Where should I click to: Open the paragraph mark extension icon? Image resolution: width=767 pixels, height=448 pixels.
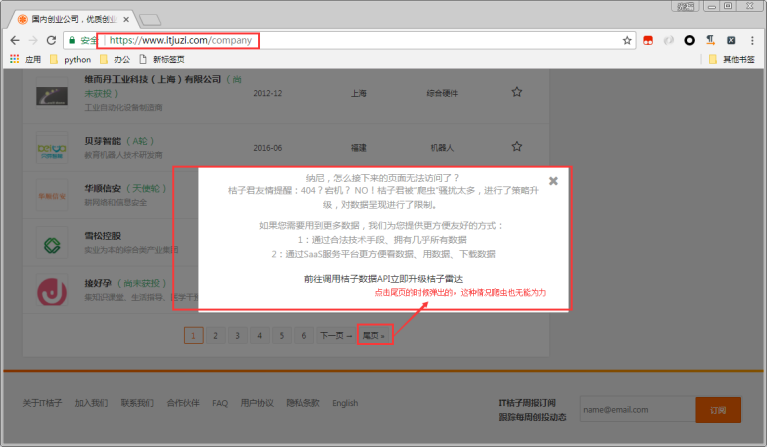(x=710, y=41)
